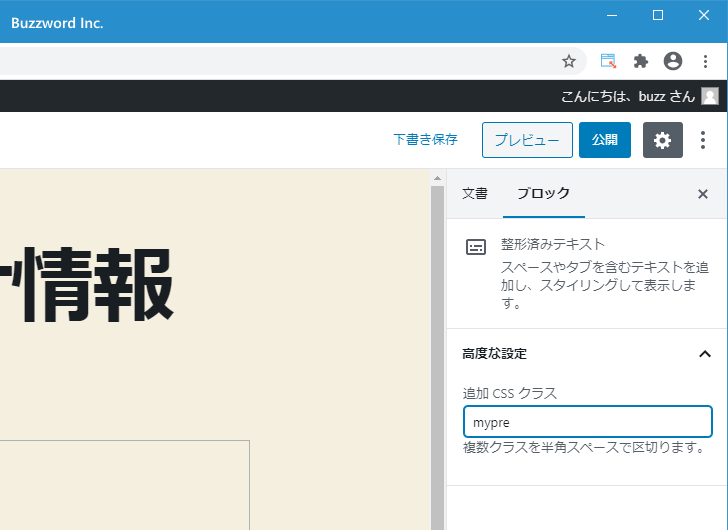
Task: Click the 整形済みテキスト block icon
Action: pos(476,247)
